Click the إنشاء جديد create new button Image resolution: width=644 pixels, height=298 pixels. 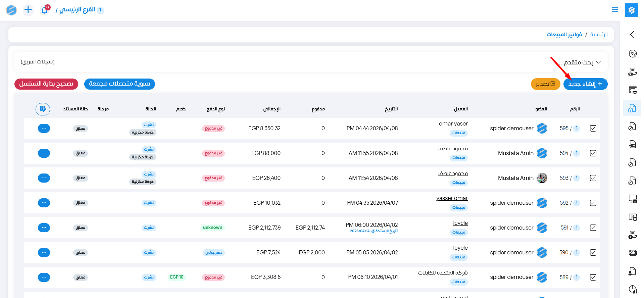[585, 84]
